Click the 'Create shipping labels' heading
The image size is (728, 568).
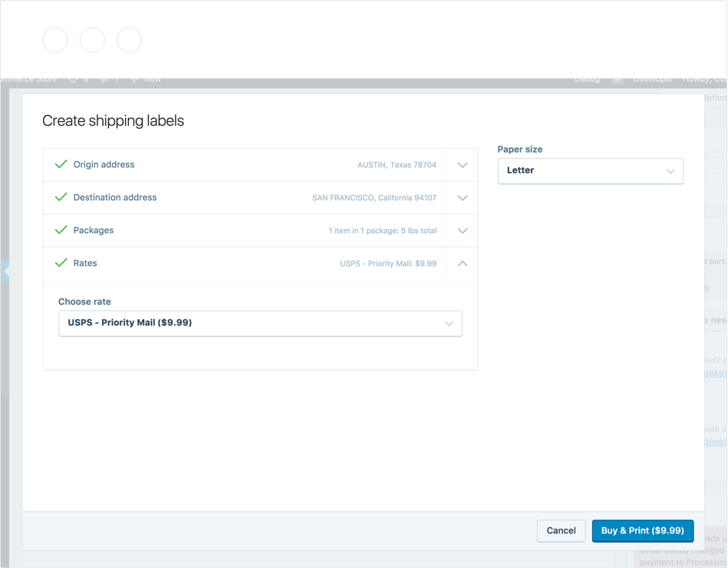pyautogui.click(x=114, y=121)
